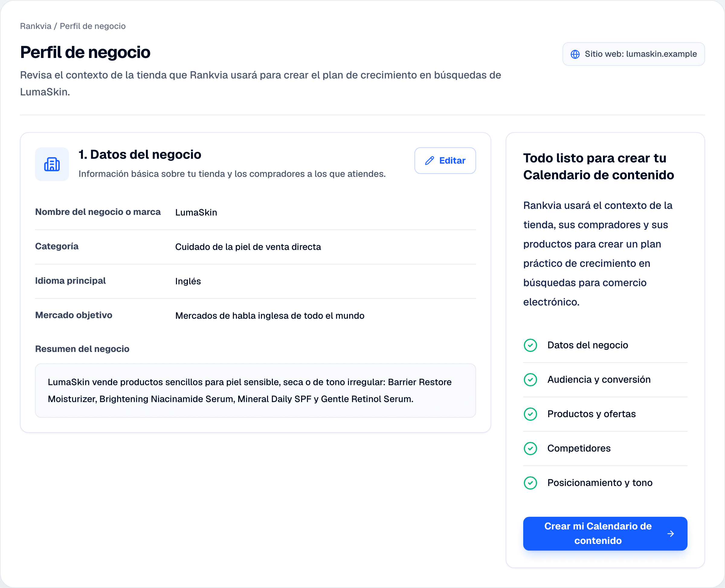Image resolution: width=725 pixels, height=588 pixels.
Task: Click the Idioma principal label
Action: (70, 281)
